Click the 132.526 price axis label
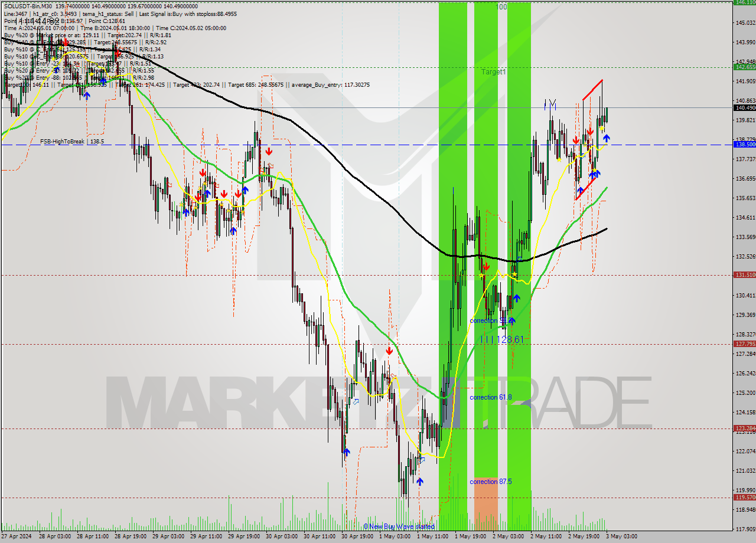Image resolution: width=756 pixels, height=543 pixels. point(745,256)
